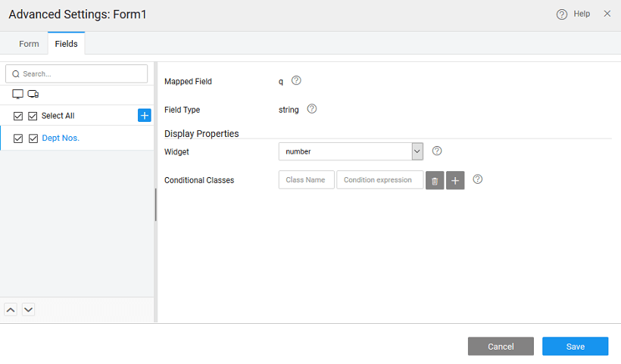Click the blue plus add-field icon
Image resolution: width=621 pixels, height=364 pixels.
click(145, 115)
